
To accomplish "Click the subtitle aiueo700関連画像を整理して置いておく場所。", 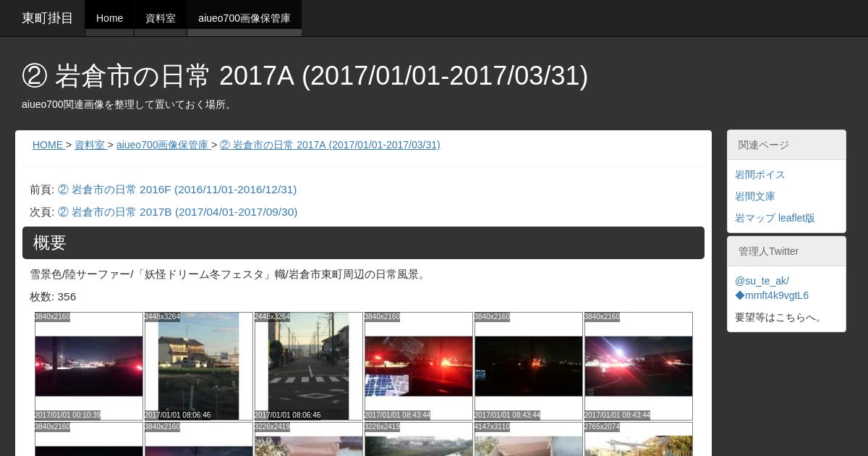I will pyautogui.click(x=128, y=104).
